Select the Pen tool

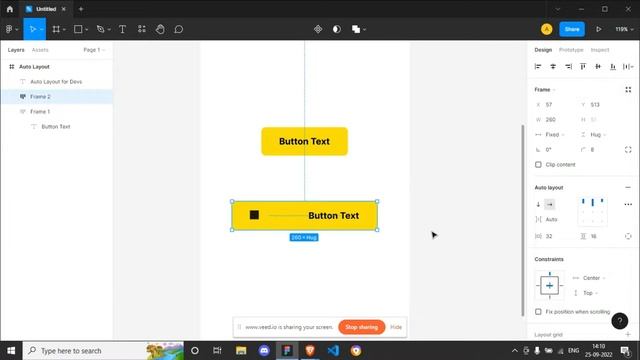tap(100, 29)
